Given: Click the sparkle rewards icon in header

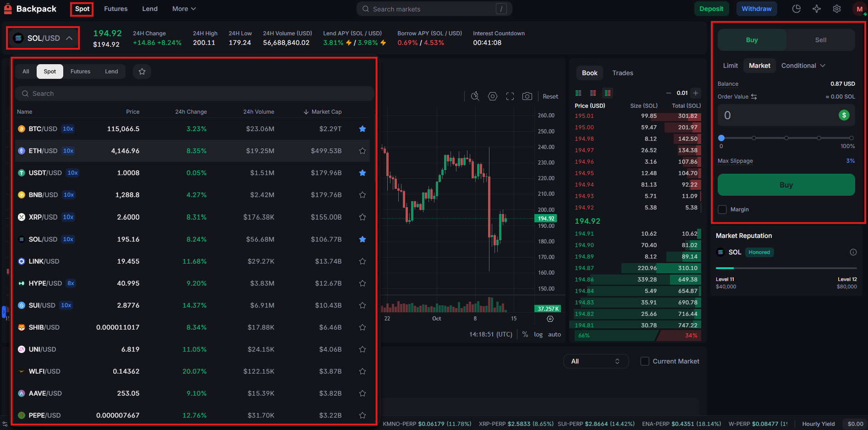Looking at the screenshot, I should pos(817,9).
